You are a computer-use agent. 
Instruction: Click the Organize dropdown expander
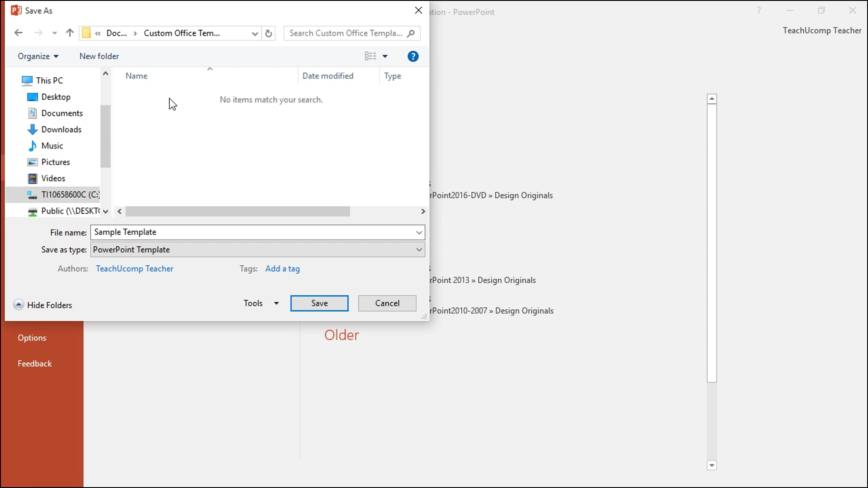click(56, 56)
